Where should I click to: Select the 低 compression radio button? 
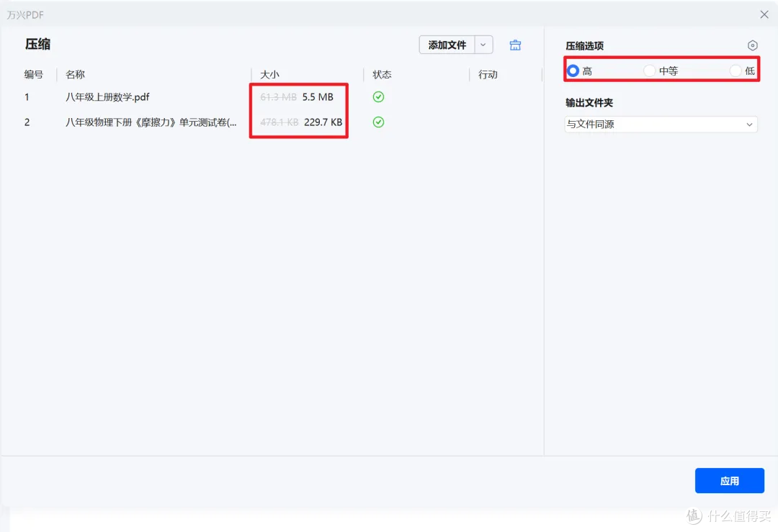[x=735, y=71]
